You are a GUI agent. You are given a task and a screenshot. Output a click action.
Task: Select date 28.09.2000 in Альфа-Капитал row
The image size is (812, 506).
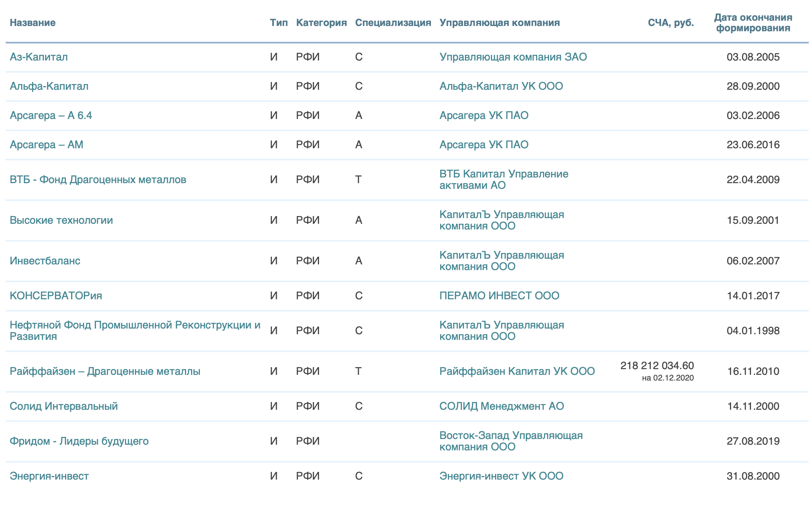(x=753, y=86)
